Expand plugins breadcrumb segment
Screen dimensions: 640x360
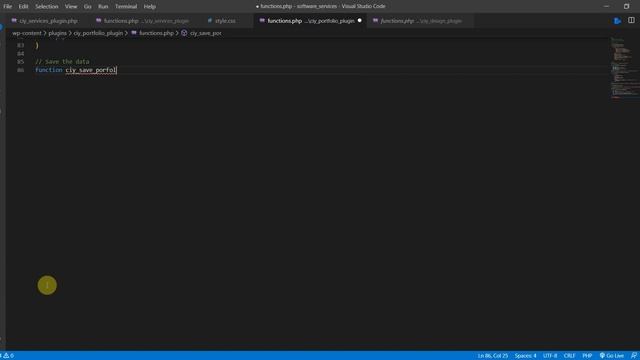tap(57, 33)
